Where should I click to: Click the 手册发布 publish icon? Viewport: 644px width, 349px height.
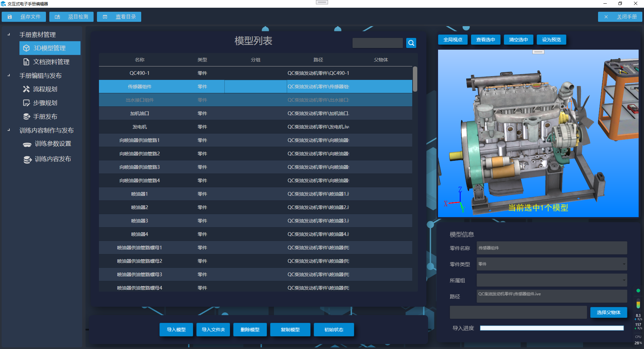click(x=26, y=117)
